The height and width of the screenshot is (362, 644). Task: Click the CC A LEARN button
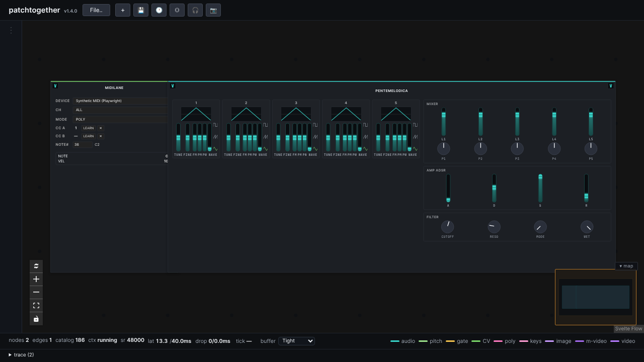pyautogui.click(x=89, y=128)
